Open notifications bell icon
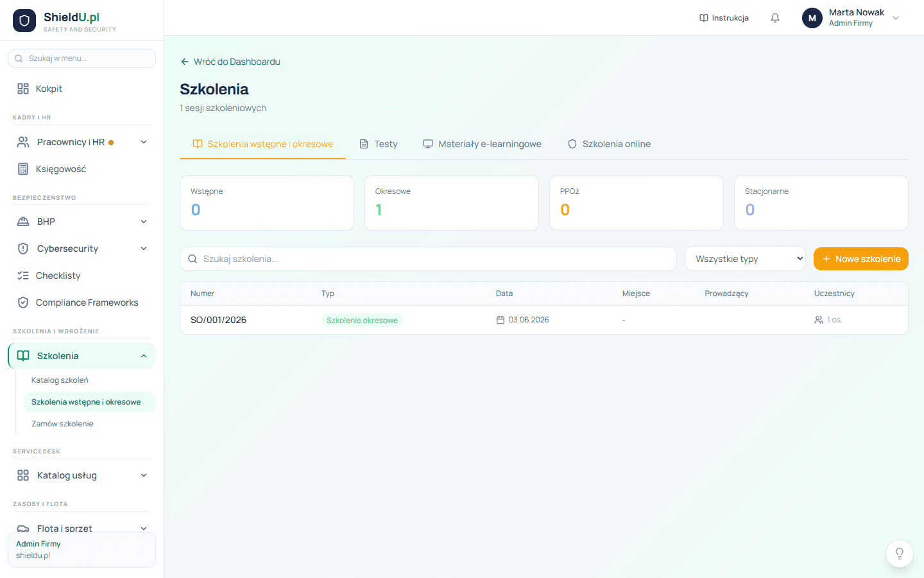This screenshot has height=578, width=924. click(x=775, y=18)
